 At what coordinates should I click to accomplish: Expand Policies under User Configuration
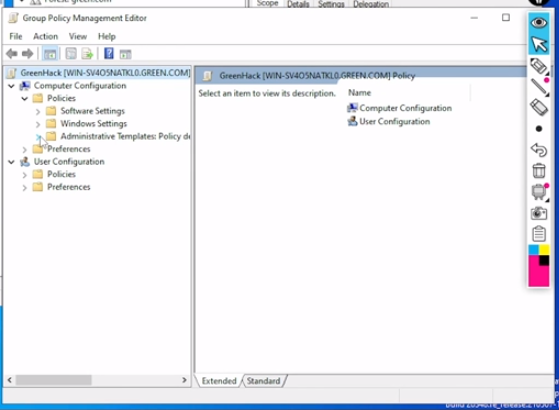pos(25,175)
